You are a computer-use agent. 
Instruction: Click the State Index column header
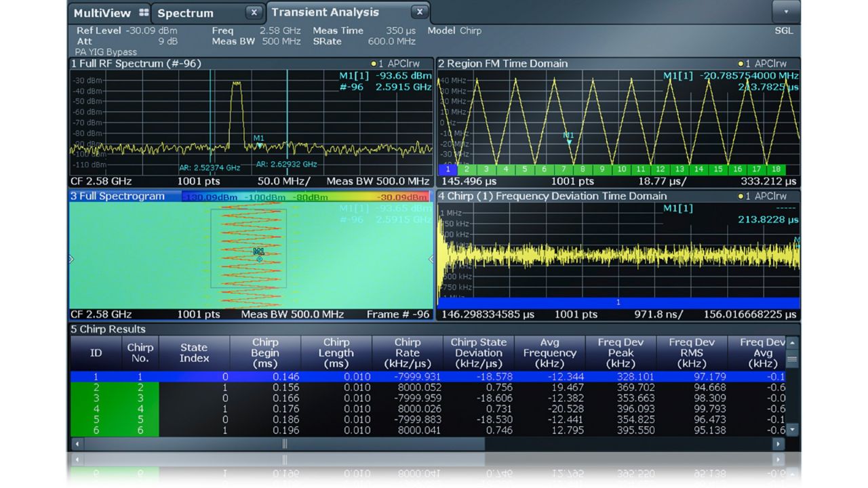(194, 353)
